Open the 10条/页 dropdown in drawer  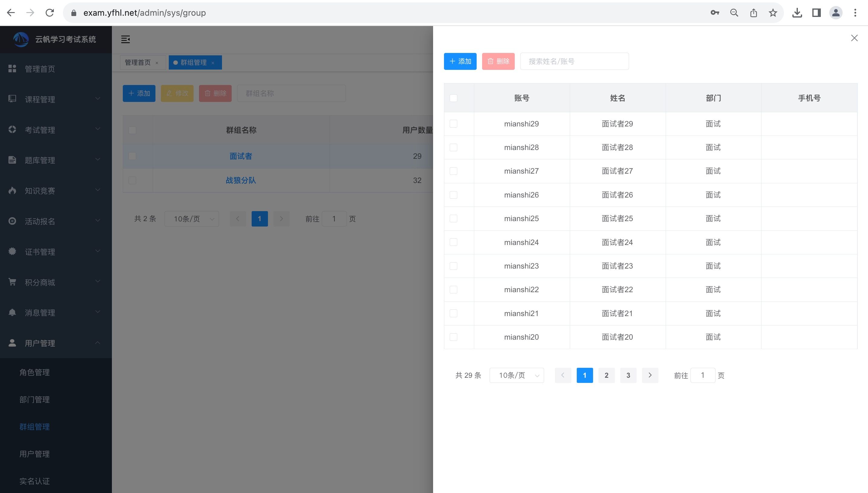point(517,375)
